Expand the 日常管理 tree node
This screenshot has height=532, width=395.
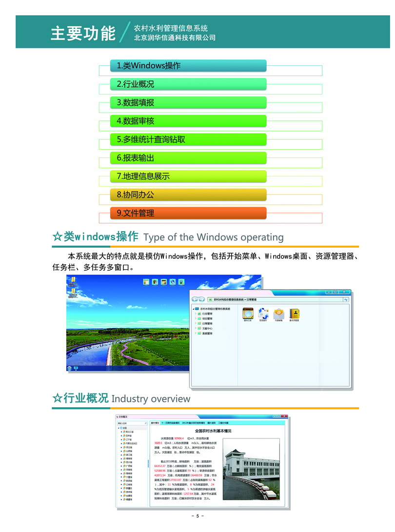[x=196, y=323]
